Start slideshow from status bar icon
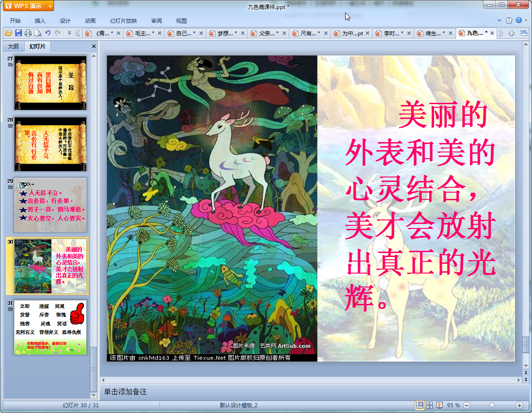The height and width of the screenshot is (413, 532). tap(439, 405)
